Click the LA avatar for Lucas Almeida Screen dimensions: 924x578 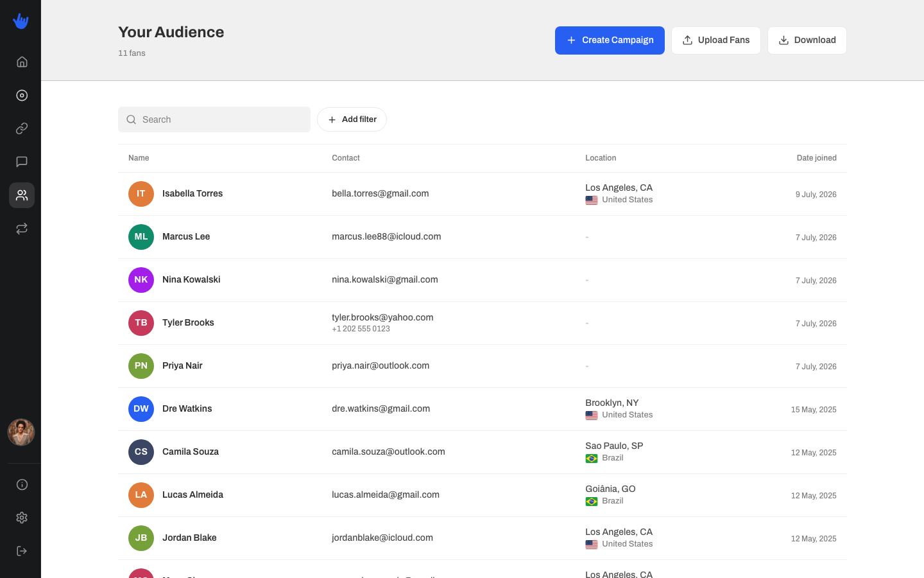click(x=141, y=495)
